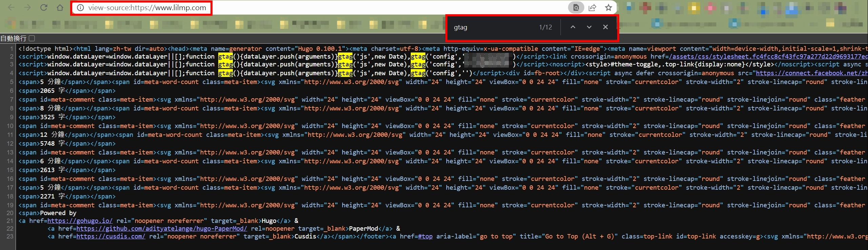The image size is (868, 250).
Task: Follow the https://cusdis.com/ link
Action: point(111,236)
